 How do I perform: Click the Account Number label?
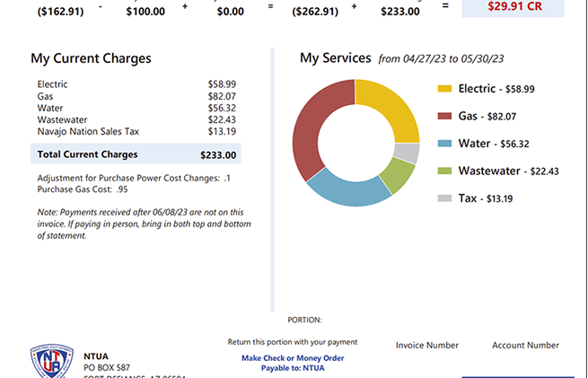pyautogui.click(x=525, y=345)
